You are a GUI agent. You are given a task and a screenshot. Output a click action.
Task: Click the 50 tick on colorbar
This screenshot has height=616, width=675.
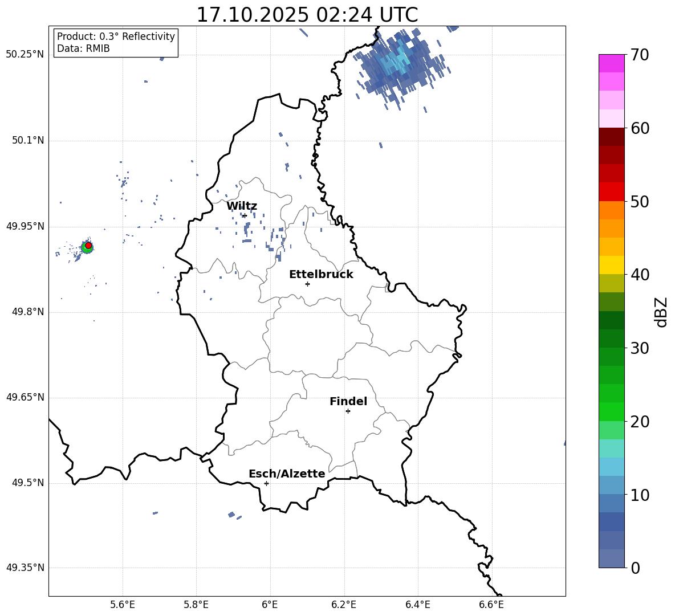point(640,201)
